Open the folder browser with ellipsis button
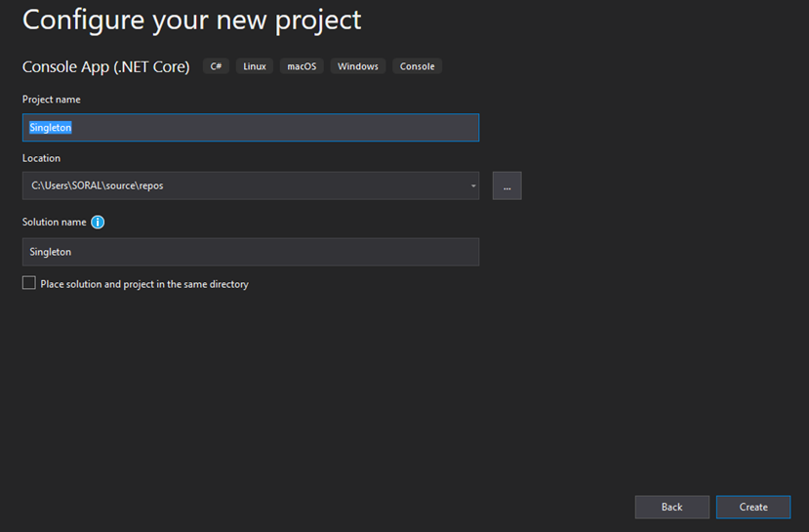This screenshot has height=532, width=809. 506,185
